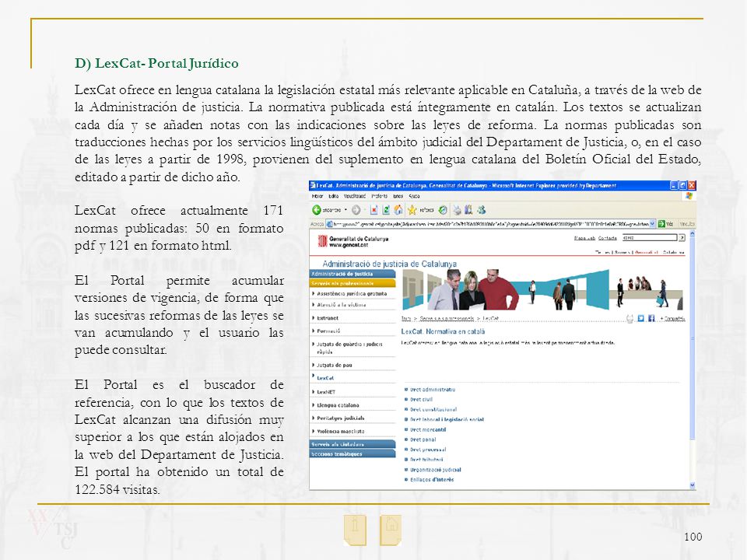747x560 pixels.
Task: Click the vertical scrollbar up arrow
Action: point(693,234)
